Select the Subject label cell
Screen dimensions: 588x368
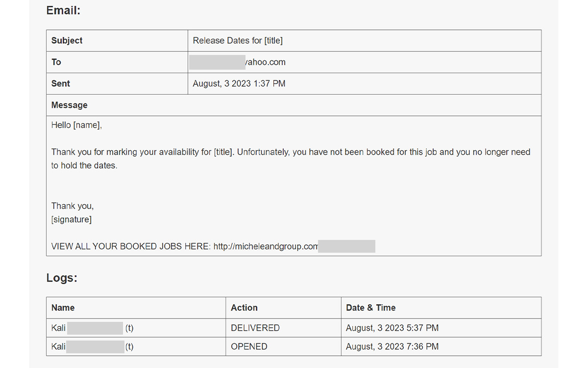pos(117,41)
